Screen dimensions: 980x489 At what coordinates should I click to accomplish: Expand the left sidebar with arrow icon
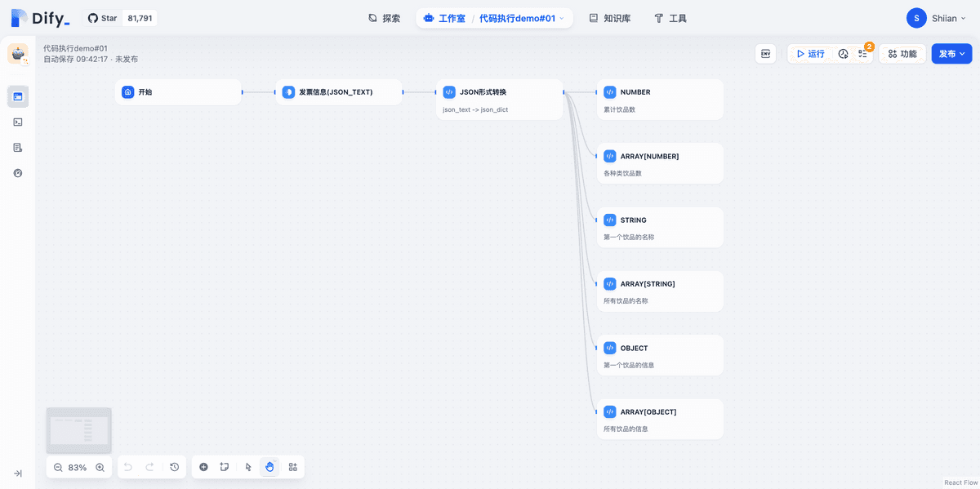point(18,473)
